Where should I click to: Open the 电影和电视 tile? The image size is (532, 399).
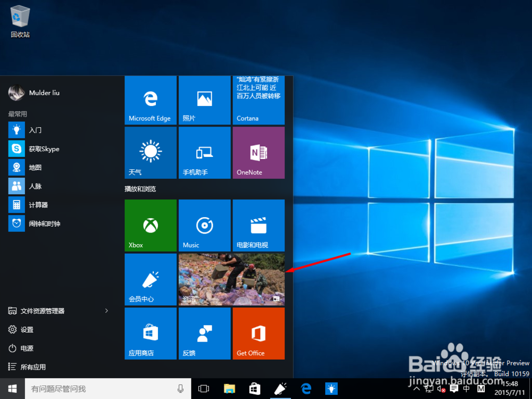[x=259, y=225]
